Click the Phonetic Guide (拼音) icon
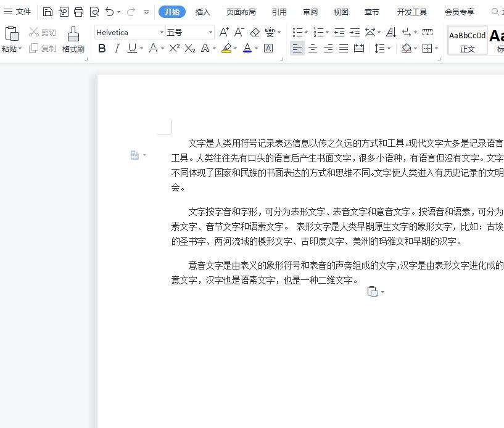Viewport: 504px width, 428px height. [270, 32]
